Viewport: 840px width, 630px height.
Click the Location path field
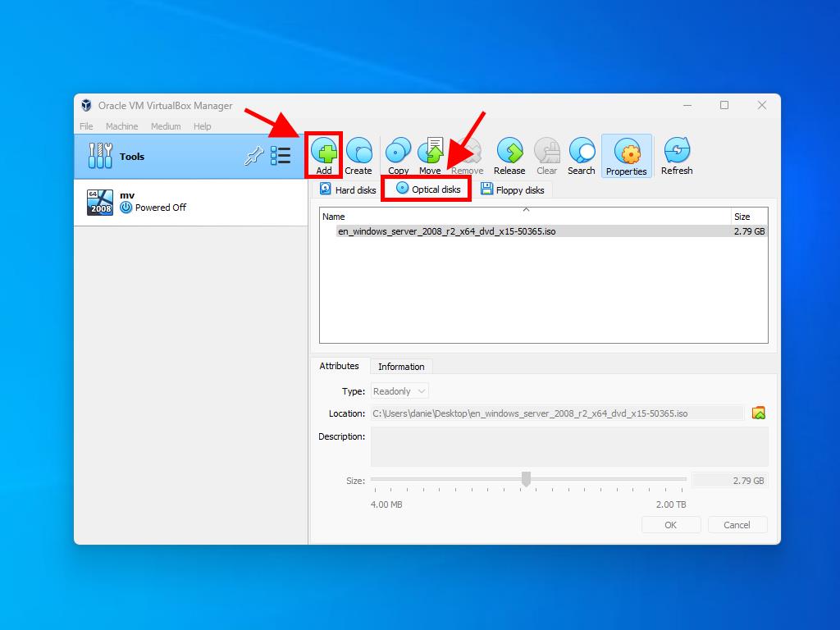557,413
